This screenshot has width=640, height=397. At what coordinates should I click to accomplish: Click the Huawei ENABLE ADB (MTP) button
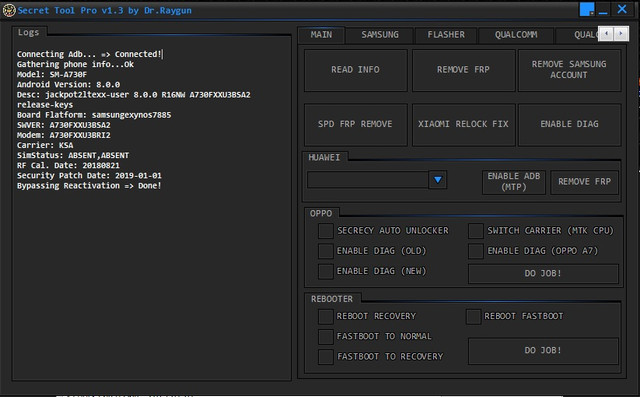click(513, 182)
